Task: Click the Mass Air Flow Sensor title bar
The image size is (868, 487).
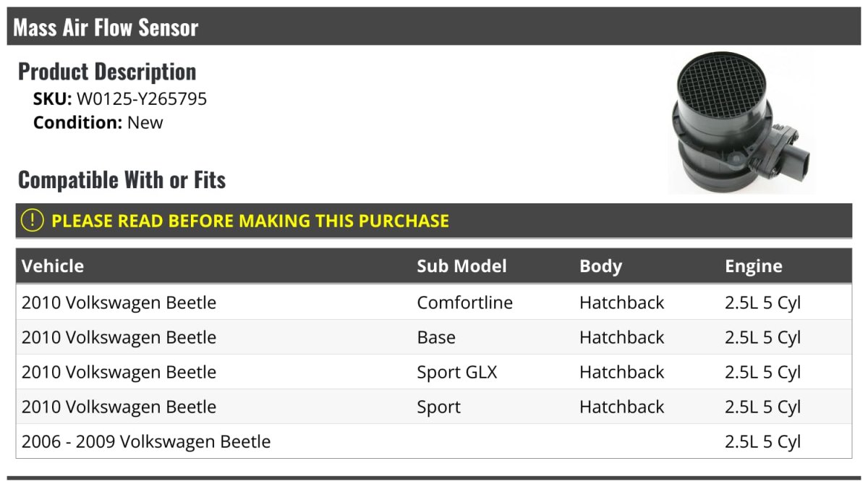Action: pos(106,27)
